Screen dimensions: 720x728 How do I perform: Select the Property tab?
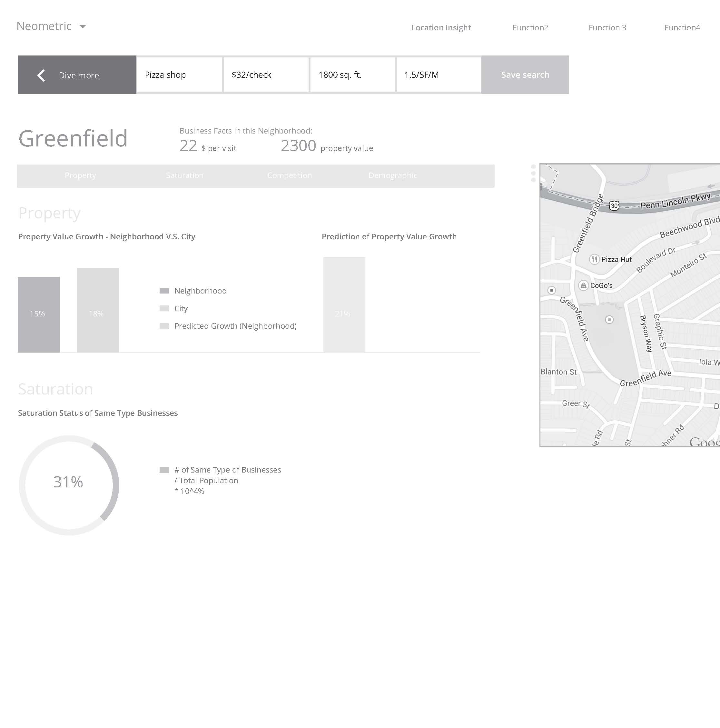(x=80, y=175)
